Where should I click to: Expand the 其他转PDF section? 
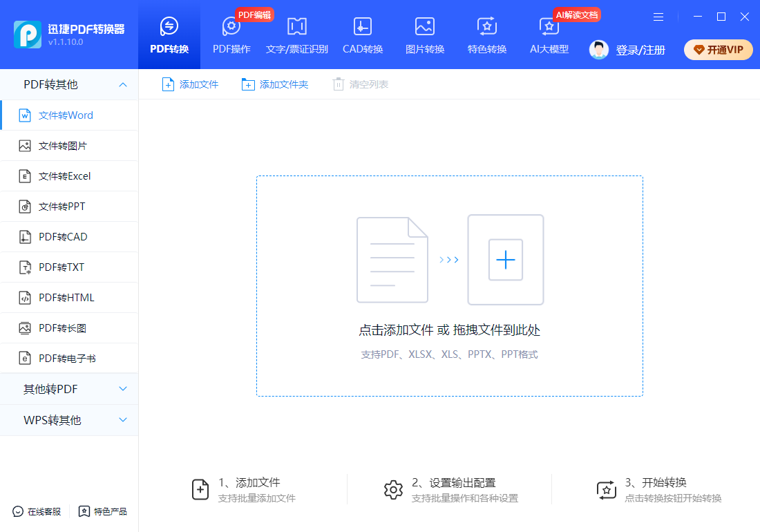click(69, 388)
